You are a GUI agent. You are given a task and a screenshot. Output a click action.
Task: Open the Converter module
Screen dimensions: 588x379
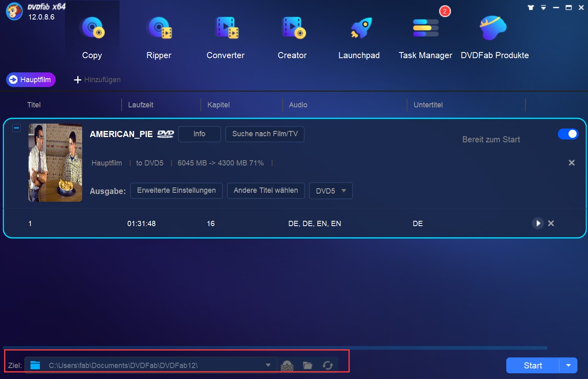(226, 37)
